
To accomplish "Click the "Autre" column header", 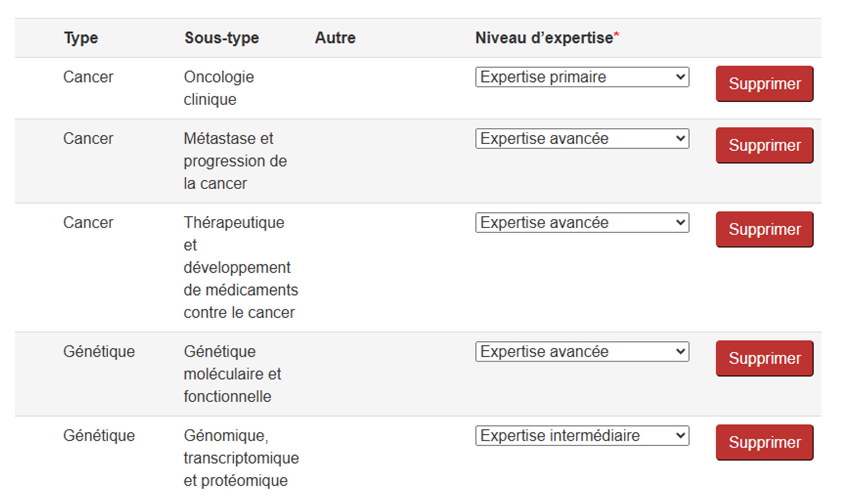I will [335, 38].
